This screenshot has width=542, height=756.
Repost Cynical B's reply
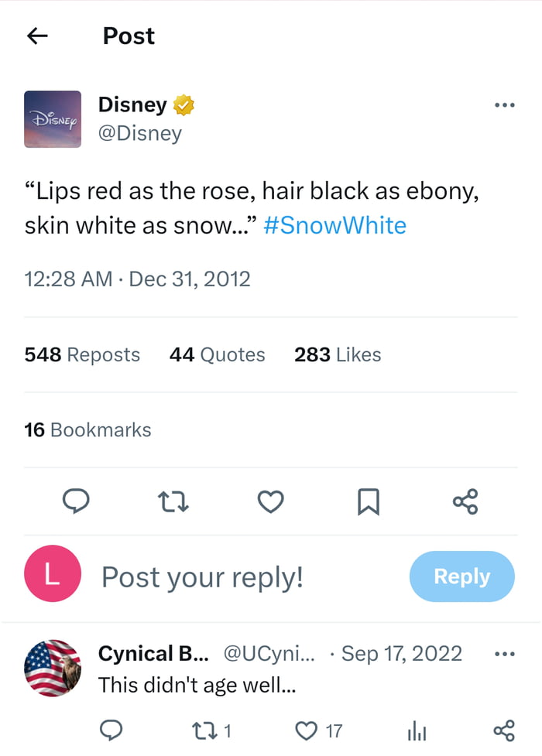203,730
